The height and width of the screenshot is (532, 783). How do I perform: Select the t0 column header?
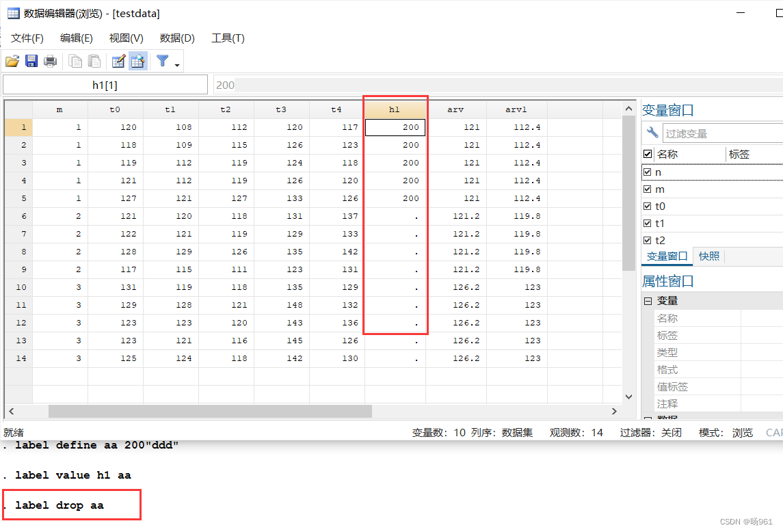[x=116, y=109]
